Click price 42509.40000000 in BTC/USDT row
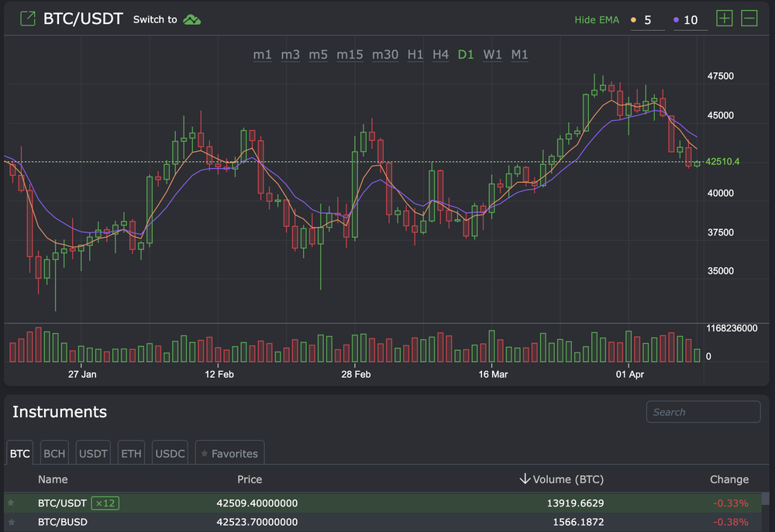775x532 pixels. tap(257, 503)
